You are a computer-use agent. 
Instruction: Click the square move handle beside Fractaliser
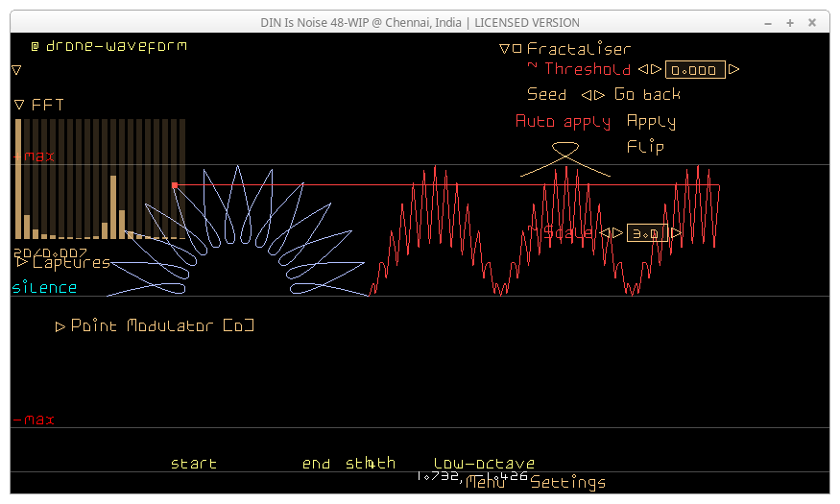pyautogui.click(x=516, y=49)
